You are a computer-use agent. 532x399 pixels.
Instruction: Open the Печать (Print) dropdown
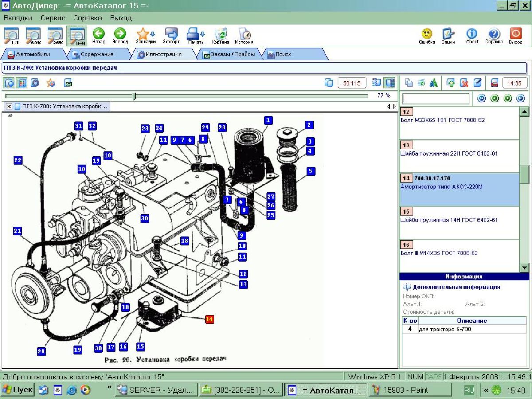click(x=196, y=35)
